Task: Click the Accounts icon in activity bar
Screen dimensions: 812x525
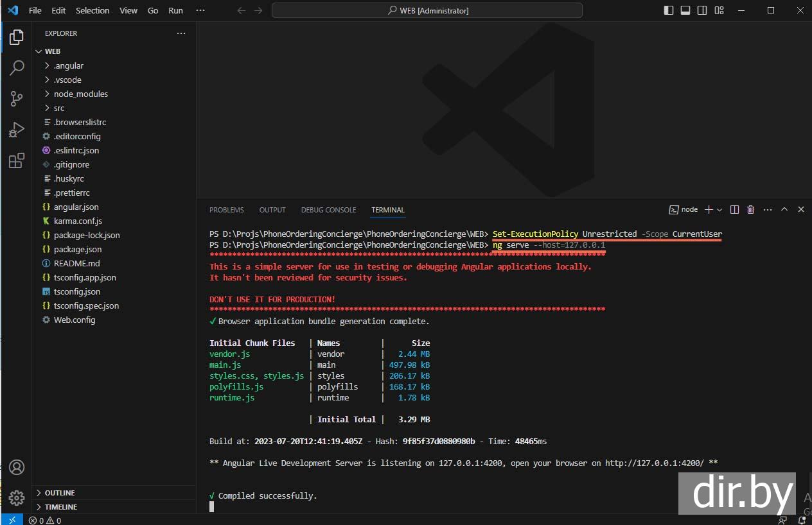Action: [17, 467]
